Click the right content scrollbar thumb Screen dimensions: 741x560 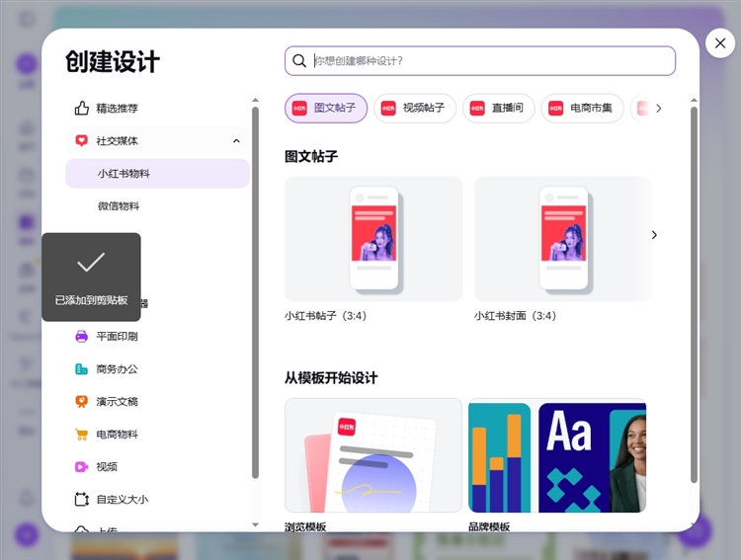coord(694,295)
